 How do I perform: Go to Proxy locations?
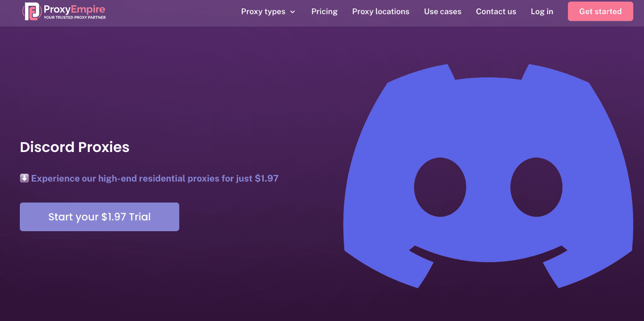click(x=381, y=12)
